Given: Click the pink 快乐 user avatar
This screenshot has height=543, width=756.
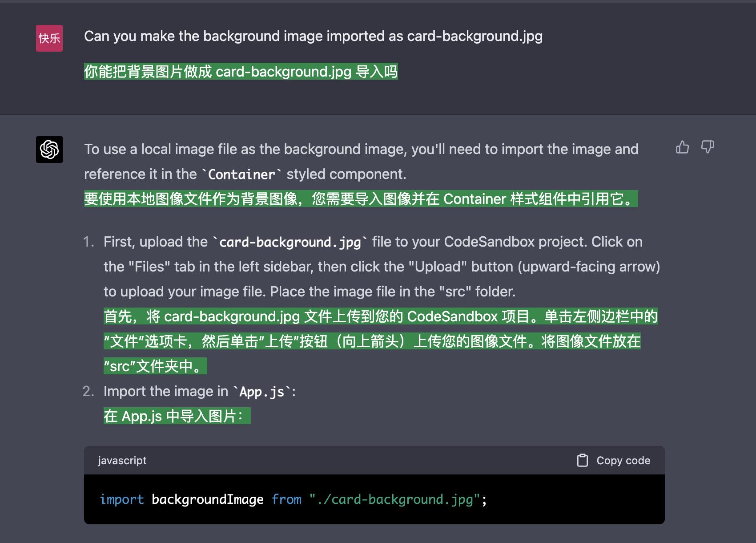Looking at the screenshot, I should coord(49,38).
